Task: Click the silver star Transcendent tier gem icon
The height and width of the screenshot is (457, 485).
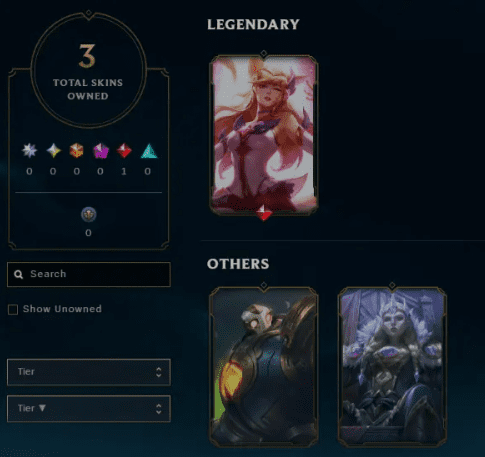Action: coord(29,151)
